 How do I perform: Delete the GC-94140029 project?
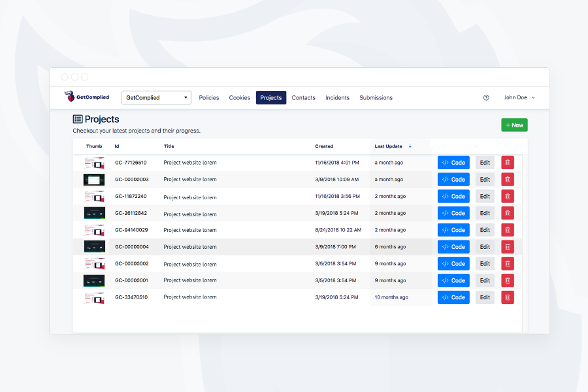[508, 229]
